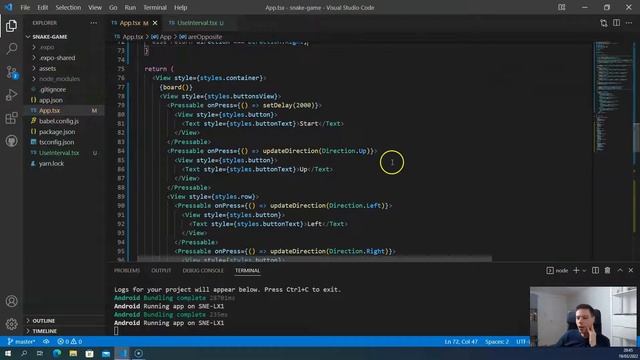Screen dimensions: 640x360
Task: Open File Explorer from taskbar
Action: [73, 353]
